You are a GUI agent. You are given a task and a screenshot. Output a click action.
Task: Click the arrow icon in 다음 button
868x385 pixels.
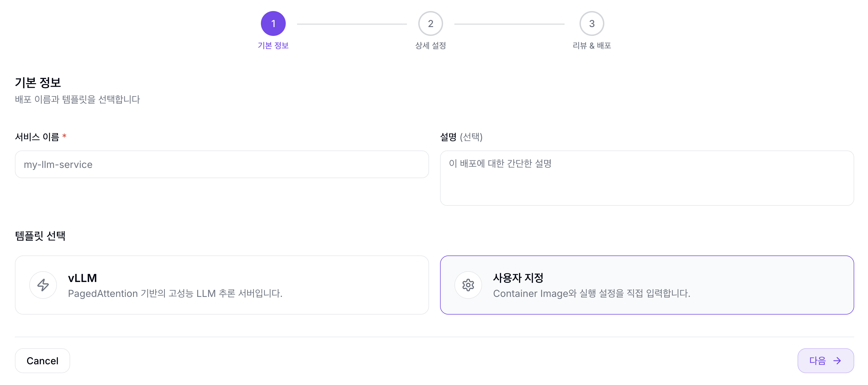pyautogui.click(x=837, y=360)
